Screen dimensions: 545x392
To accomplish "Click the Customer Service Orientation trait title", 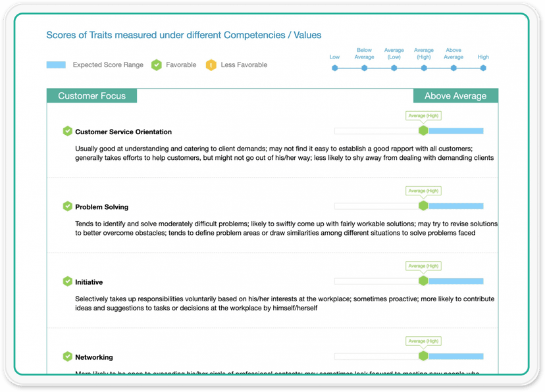I will (123, 132).
